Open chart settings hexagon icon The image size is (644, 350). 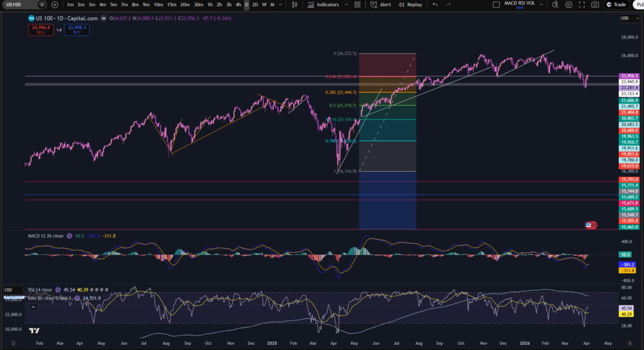tap(569, 4)
